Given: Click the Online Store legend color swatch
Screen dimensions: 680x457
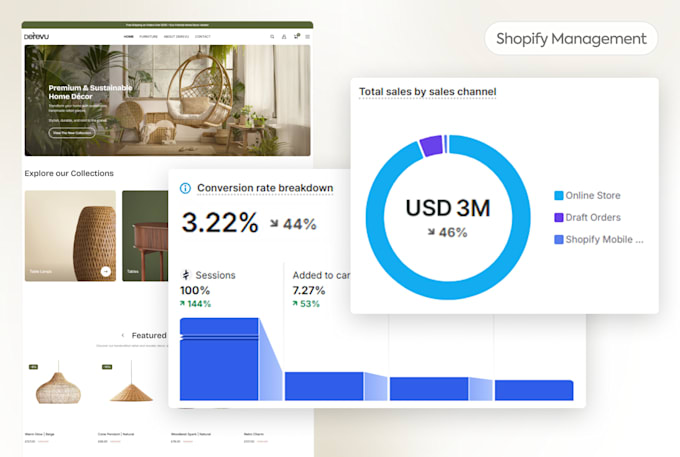Looking at the screenshot, I should 559,196.
